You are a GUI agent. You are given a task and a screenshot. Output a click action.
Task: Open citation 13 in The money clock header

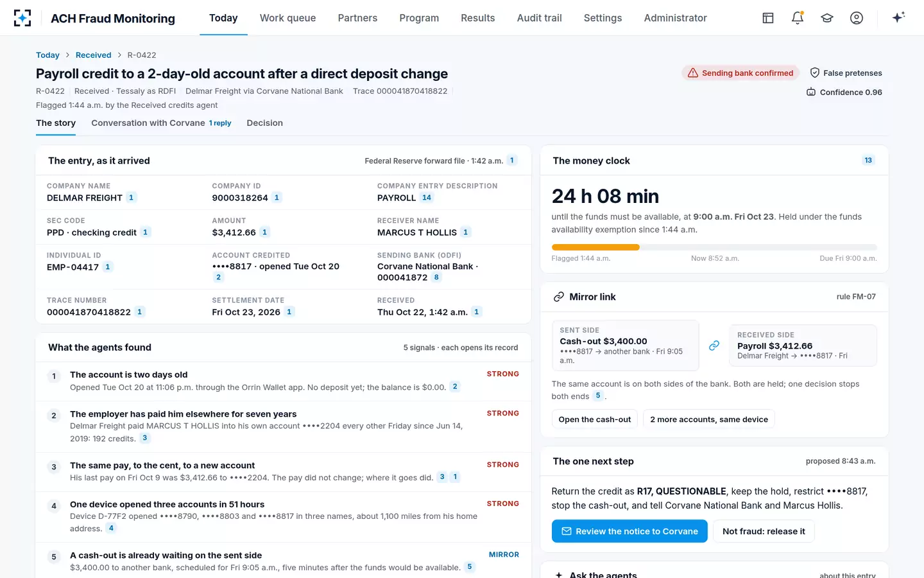pos(868,161)
